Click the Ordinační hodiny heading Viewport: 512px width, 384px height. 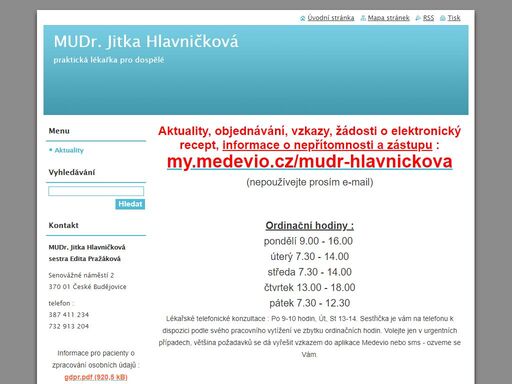coord(309,226)
